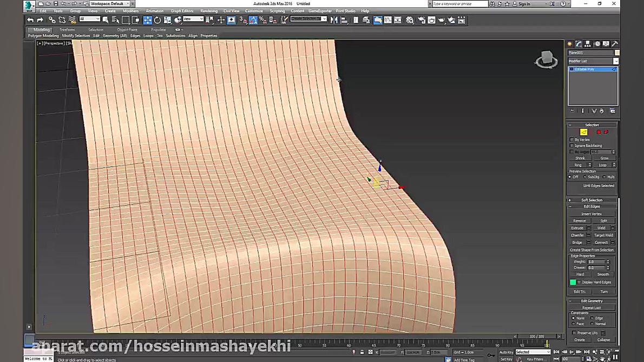
Task: Open Render Setup dialog
Action: (x=422, y=19)
